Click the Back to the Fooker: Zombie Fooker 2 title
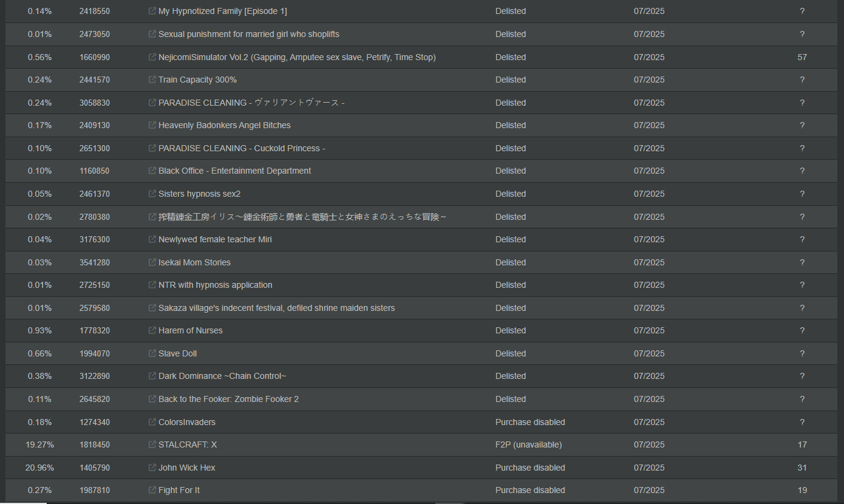844x504 pixels. (x=228, y=399)
